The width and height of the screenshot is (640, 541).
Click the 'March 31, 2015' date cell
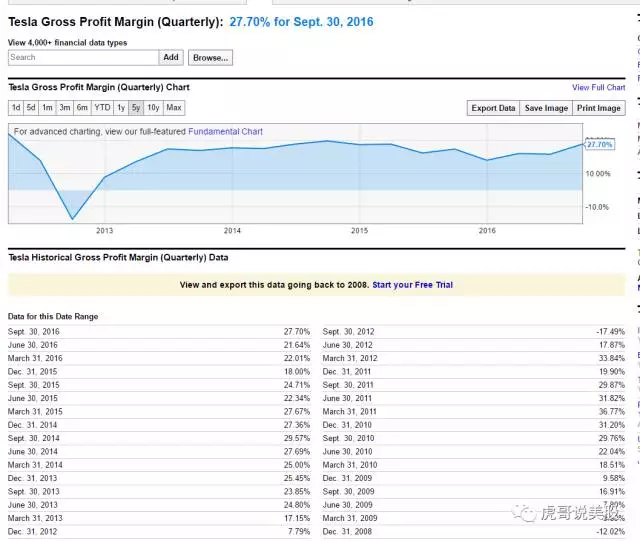35,412
